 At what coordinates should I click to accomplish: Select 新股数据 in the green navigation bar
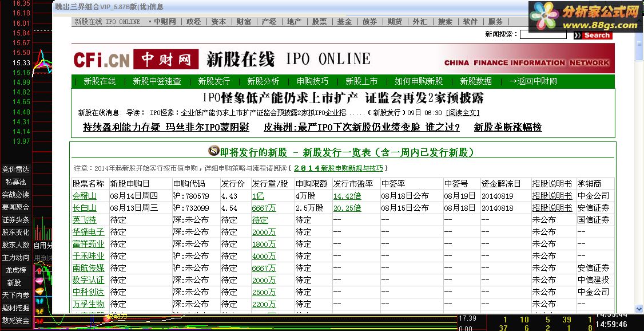pos(476,81)
